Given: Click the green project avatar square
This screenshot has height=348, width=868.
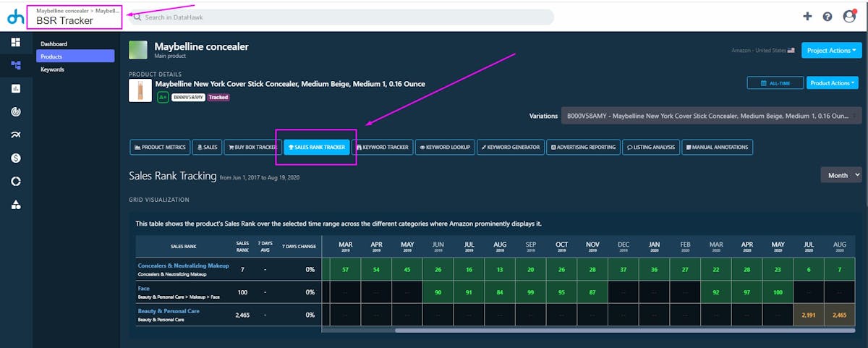Looking at the screenshot, I should pyautogui.click(x=138, y=50).
